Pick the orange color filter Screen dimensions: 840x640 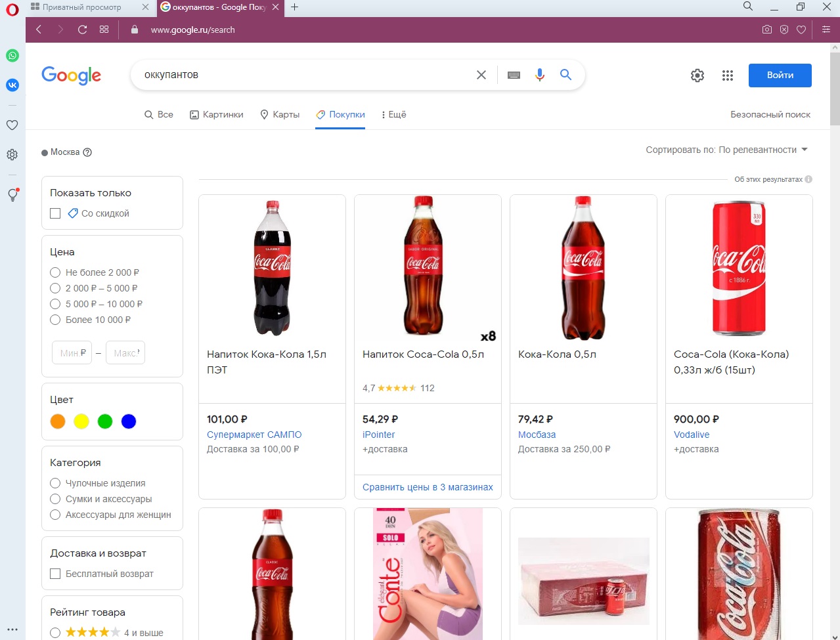58,421
